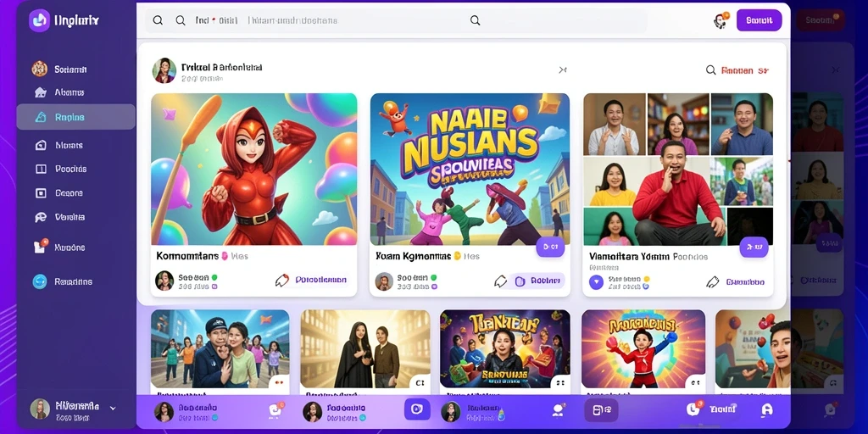
Task: Click share icon on the video collage card
Action: point(713,281)
